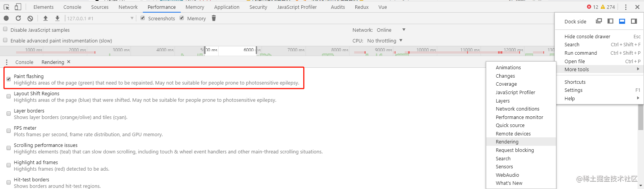This screenshot has height=189, width=644.
Task: Open the Network Online throttling dropdown
Action: tap(391, 30)
